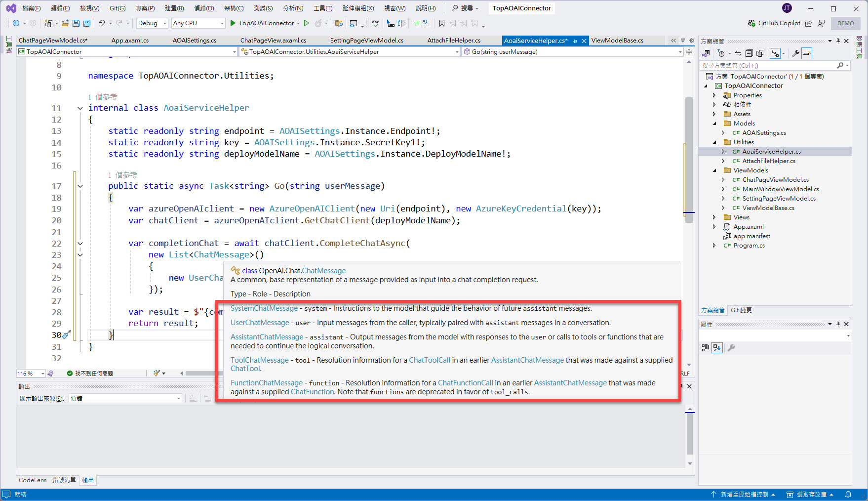
Task: Click the open file folder icon
Action: tap(65, 23)
